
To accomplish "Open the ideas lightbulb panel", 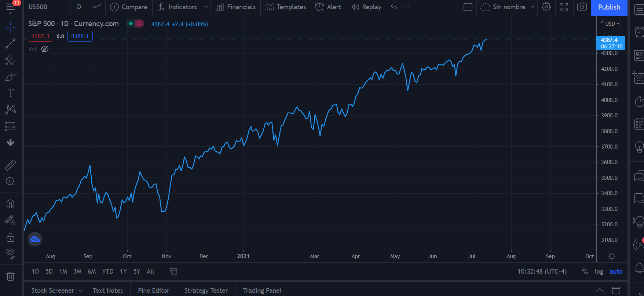I will click(x=639, y=147).
